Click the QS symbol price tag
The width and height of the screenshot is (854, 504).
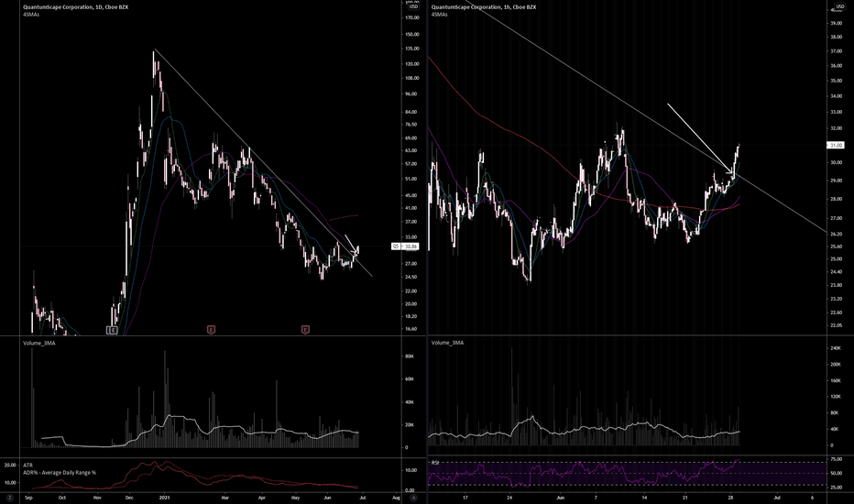(396, 247)
